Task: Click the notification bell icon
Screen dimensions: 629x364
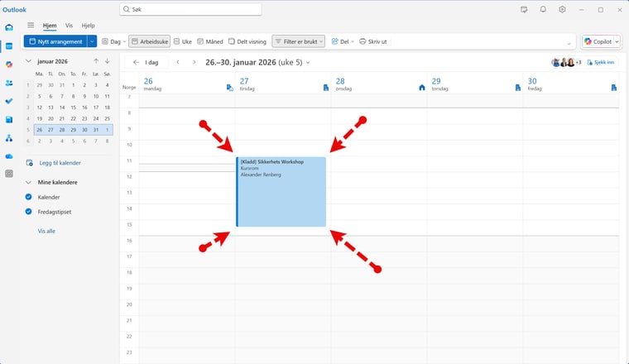Action: click(543, 9)
